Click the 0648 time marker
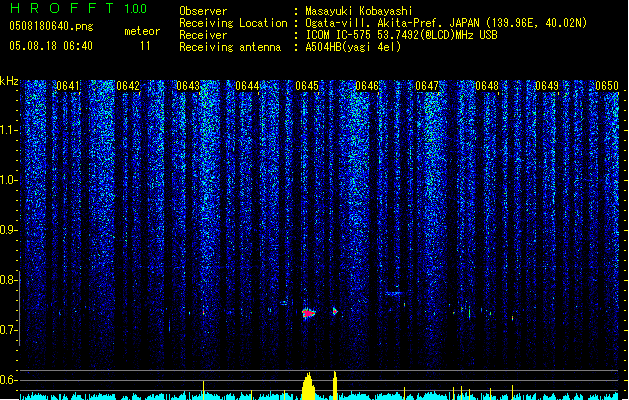 [x=487, y=86]
